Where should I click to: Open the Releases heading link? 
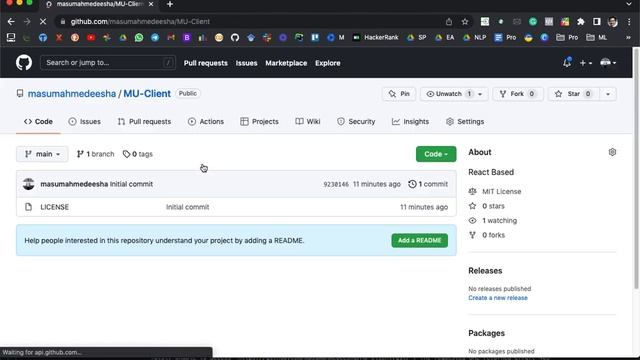(x=485, y=271)
